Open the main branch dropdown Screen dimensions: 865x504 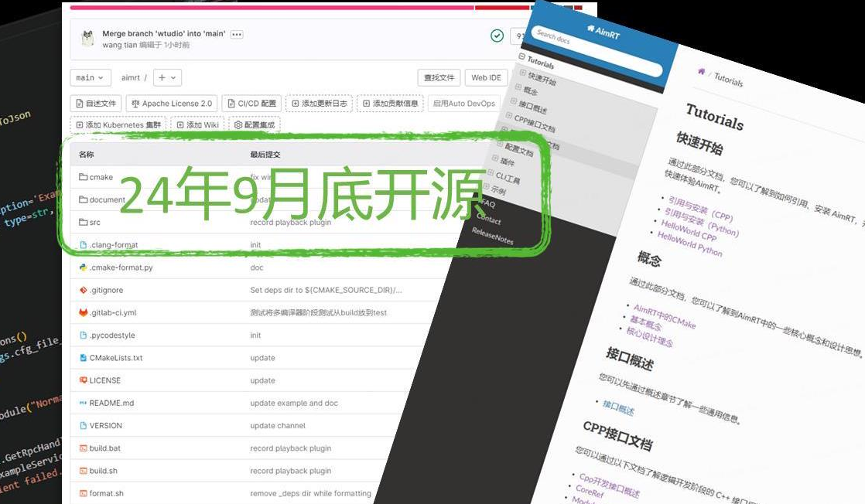click(x=91, y=78)
